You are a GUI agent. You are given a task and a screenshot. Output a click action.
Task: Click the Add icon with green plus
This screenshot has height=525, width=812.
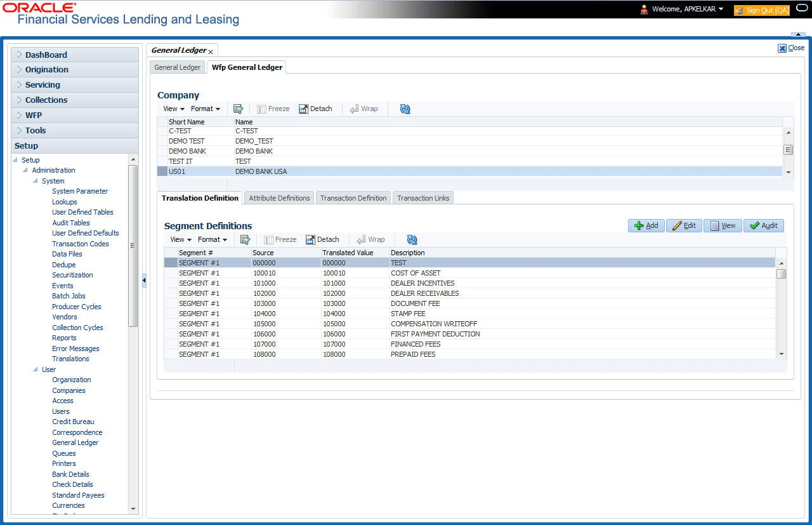645,225
